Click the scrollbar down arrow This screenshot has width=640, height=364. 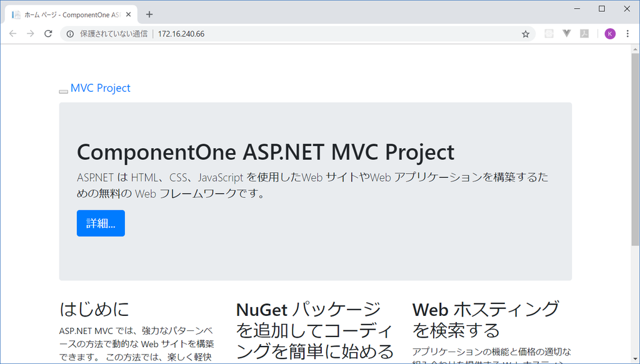click(x=636, y=360)
